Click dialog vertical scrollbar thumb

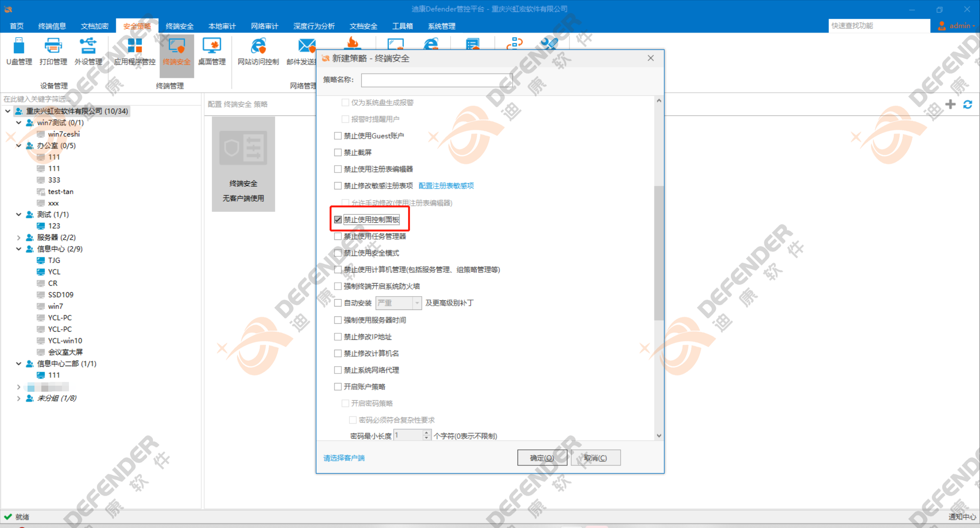[658, 253]
